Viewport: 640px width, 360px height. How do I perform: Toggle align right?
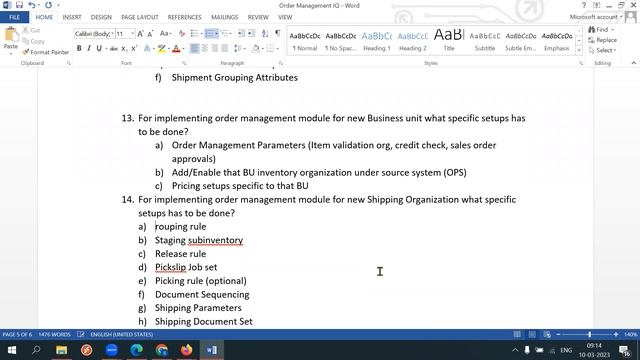pyautogui.click(x=214, y=49)
